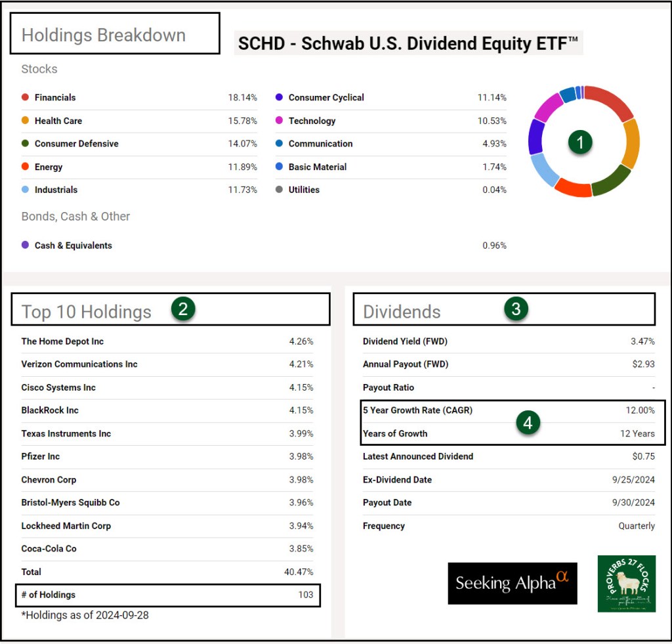Click the green number 1 badge in the donut chart
This screenshot has width=672, height=644.
(x=581, y=142)
